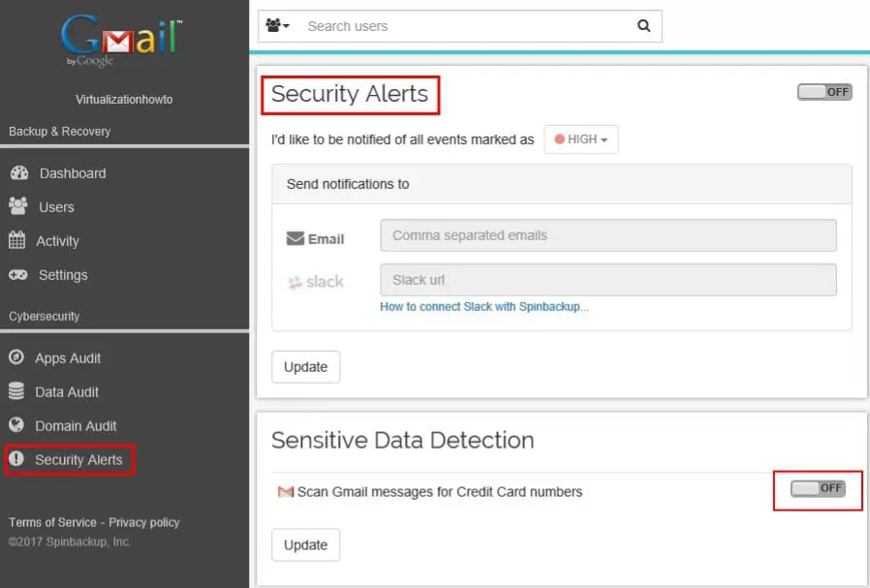Viewport: 870px width, 588px height.
Task: Click the search magnifier icon
Action: click(643, 26)
